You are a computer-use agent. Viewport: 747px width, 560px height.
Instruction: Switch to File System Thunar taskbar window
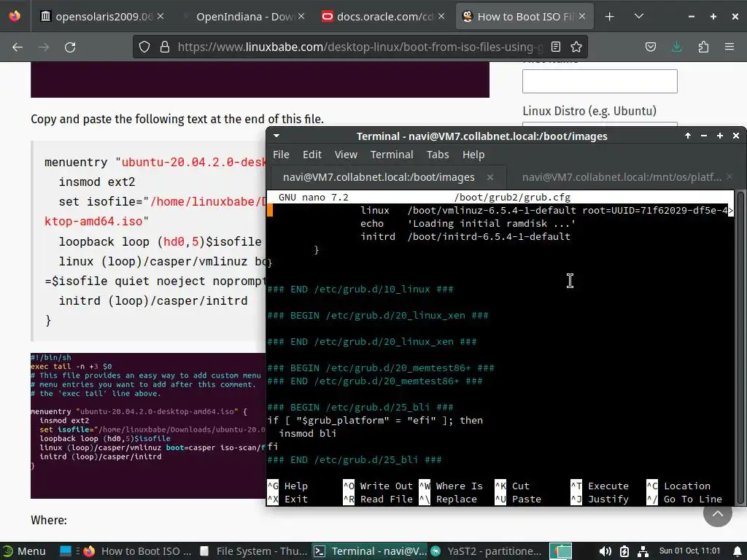(254, 551)
